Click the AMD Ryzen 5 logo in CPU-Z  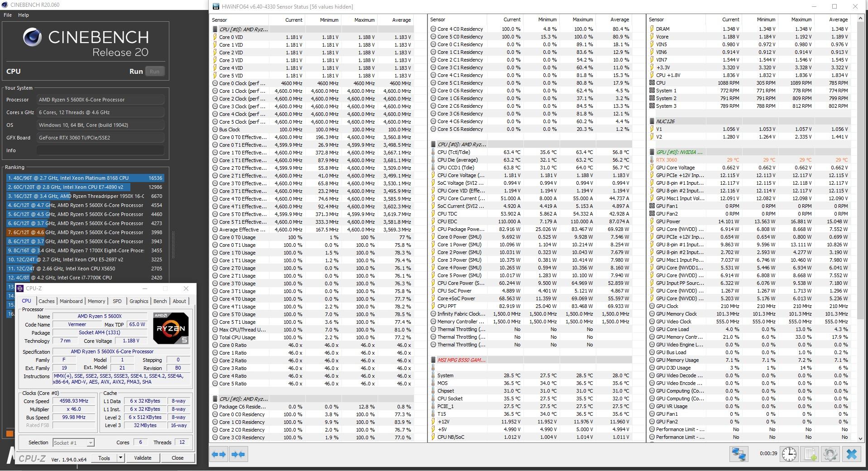point(171,328)
